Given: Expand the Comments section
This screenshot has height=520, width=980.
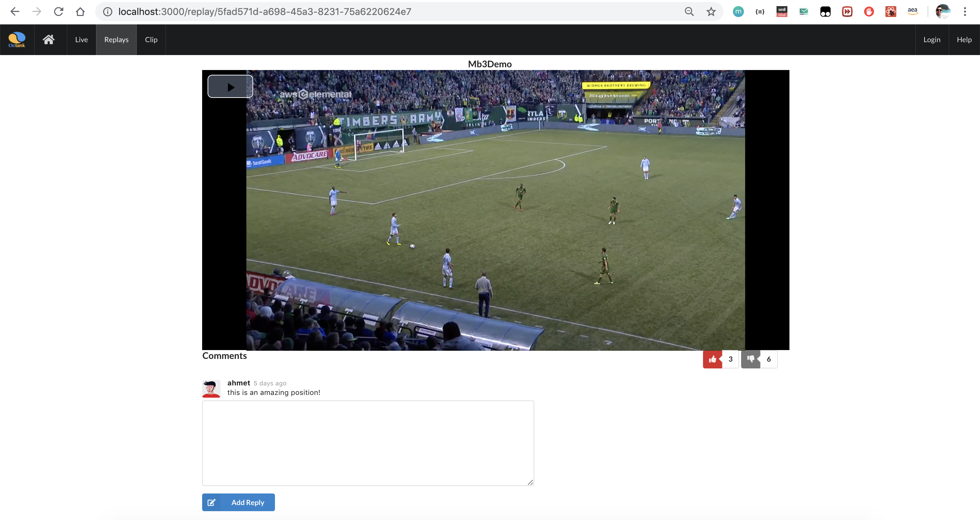Looking at the screenshot, I should [224, 355].
